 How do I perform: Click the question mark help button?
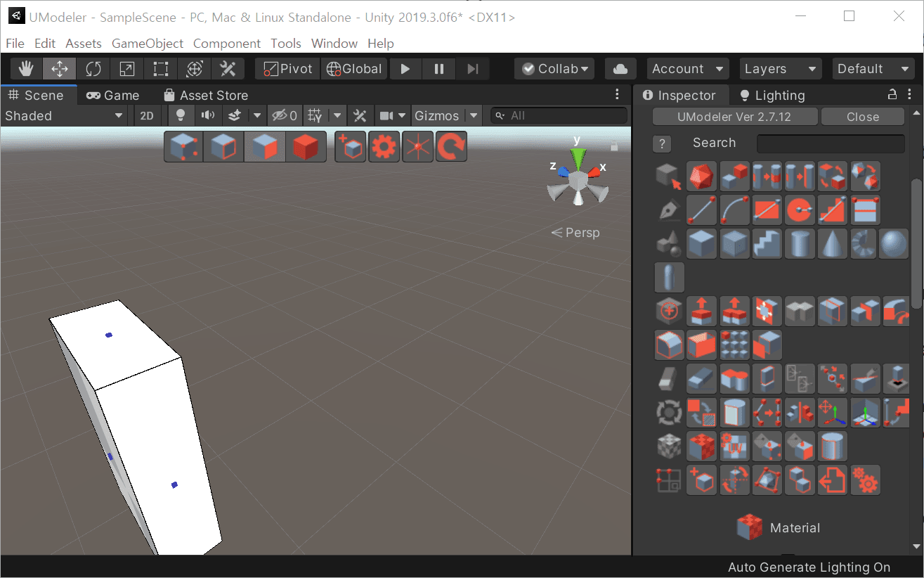661,143
